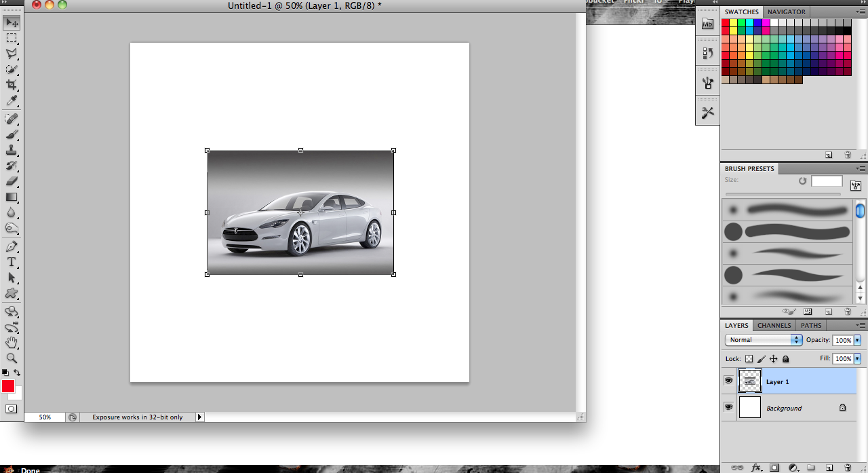Click the red foreground color swatch
Screen dimensions: 868x473
pyautogui.click(x=8, y=386)
